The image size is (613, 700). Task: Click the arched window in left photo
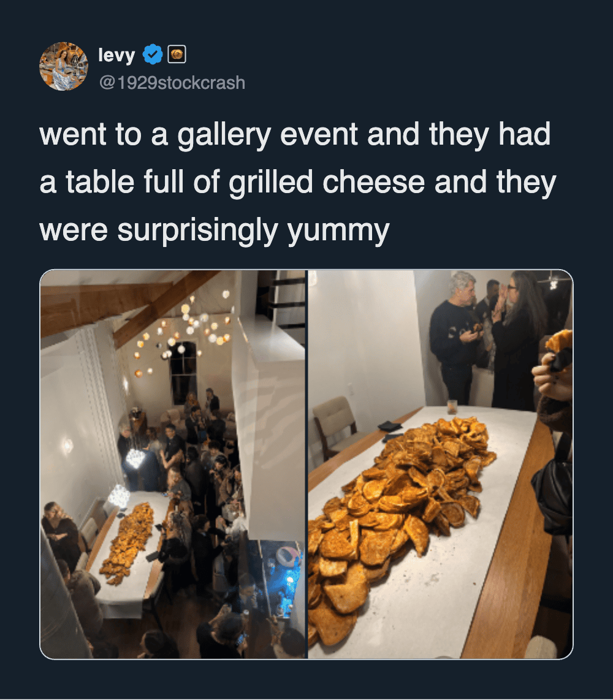coord(183,372)
